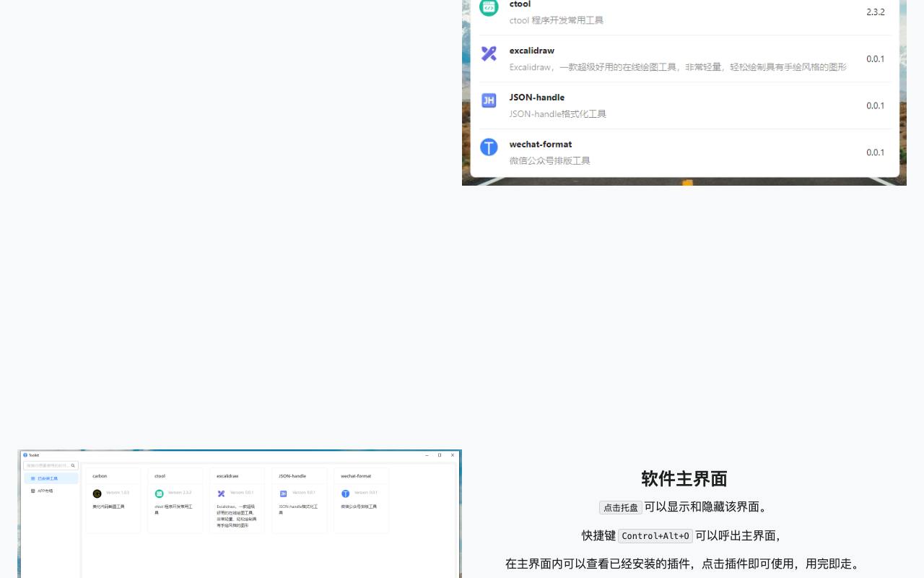The width and height of the screenshot is (924, 578).
Task: Click the version label on the wechat-format card
Action: [x=366, y=493]
